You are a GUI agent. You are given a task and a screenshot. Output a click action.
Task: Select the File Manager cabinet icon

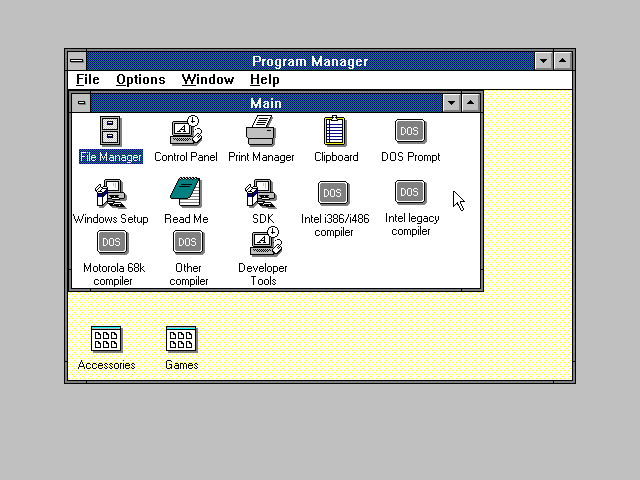coord(110,131)
